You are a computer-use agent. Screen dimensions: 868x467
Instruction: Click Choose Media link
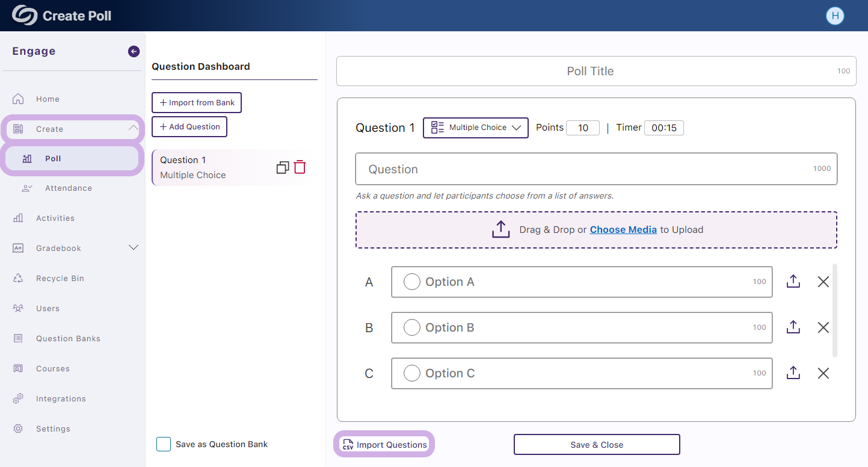[x=623, y=230]
